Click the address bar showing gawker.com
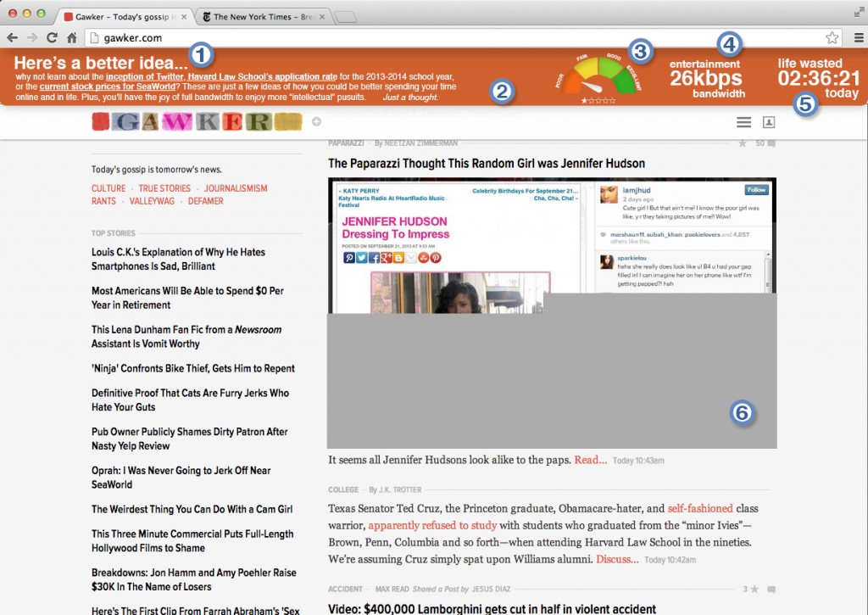This screenshot has width=868, height=615. point(454,37)
